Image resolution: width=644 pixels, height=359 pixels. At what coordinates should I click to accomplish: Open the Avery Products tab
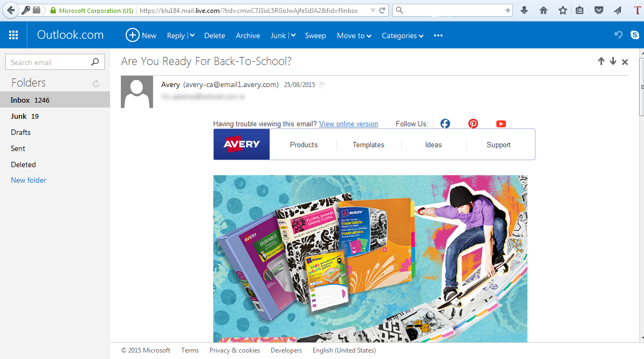(x=303, y=145)
